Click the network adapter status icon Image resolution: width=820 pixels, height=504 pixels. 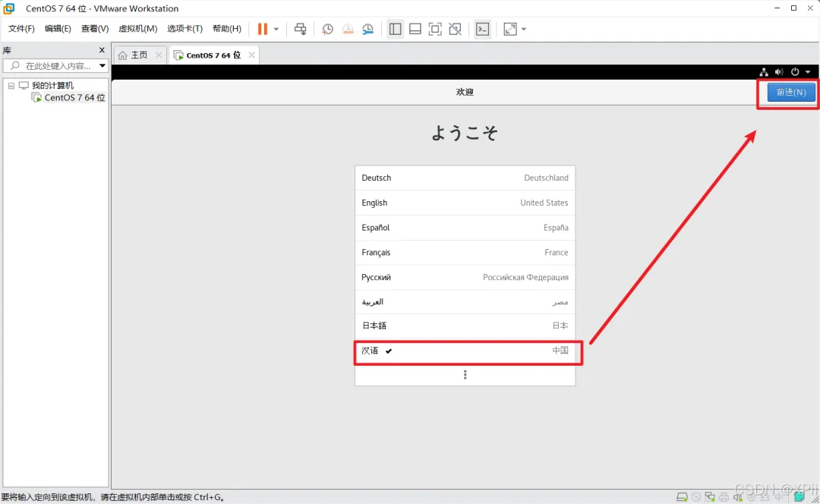710,497
